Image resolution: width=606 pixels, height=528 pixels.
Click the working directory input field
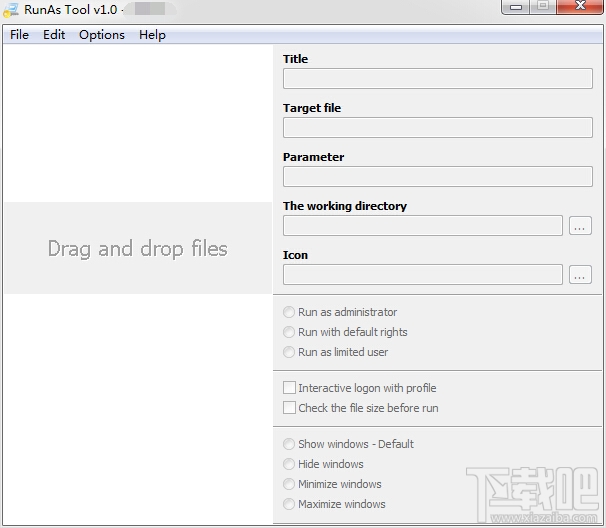[422, 226]
